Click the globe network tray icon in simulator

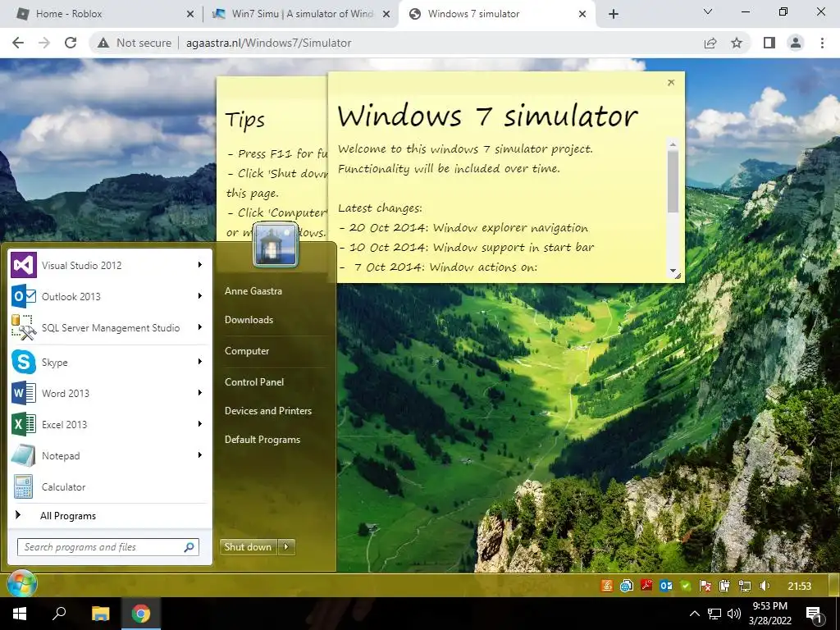tap(626, 586)
